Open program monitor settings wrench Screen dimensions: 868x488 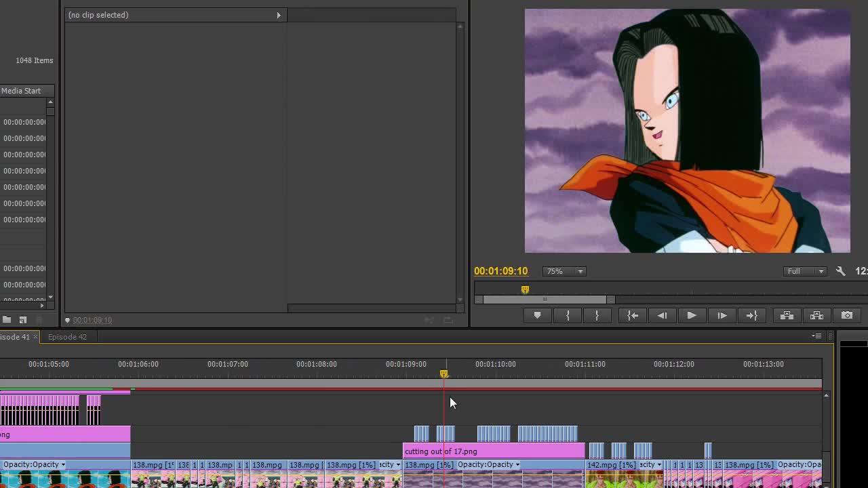[840, 271]
